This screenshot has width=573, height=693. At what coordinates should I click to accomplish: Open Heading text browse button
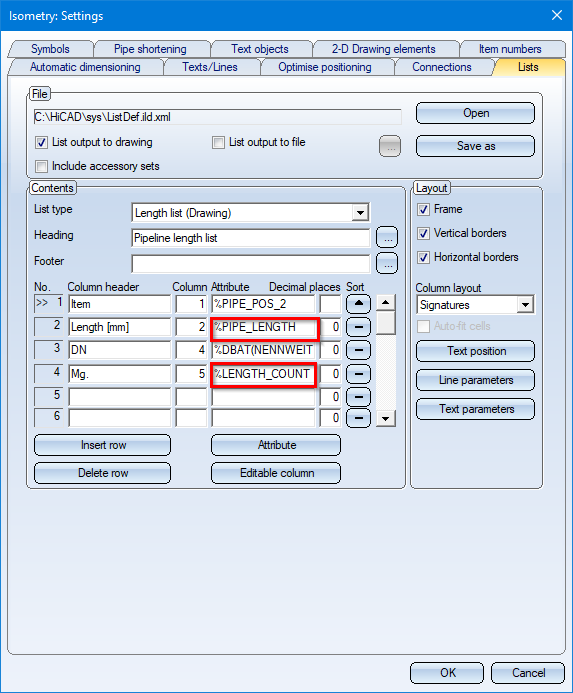pos(387,238)
